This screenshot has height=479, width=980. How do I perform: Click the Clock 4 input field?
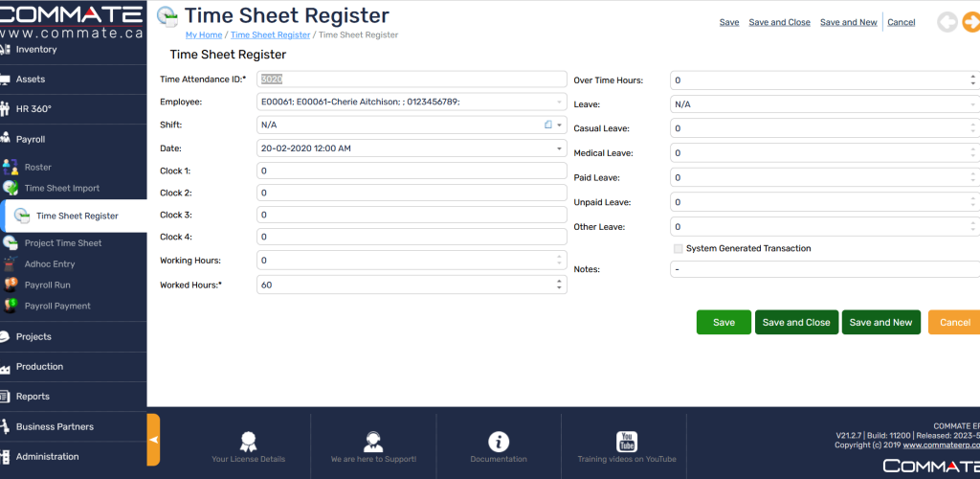point(412,237)
